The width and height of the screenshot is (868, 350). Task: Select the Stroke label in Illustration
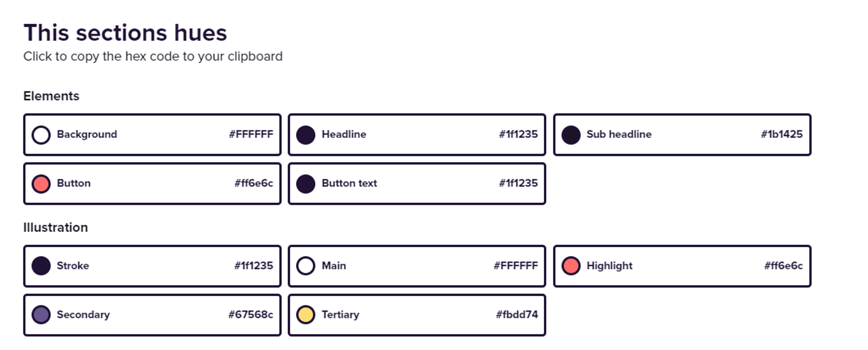[73, 266]
